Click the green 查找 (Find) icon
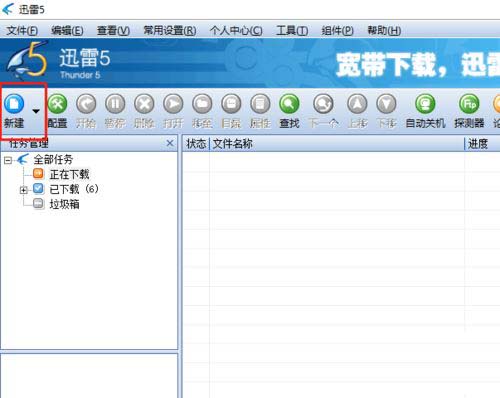This screenshot has height=398, width=500. click(x=289, y=104)
